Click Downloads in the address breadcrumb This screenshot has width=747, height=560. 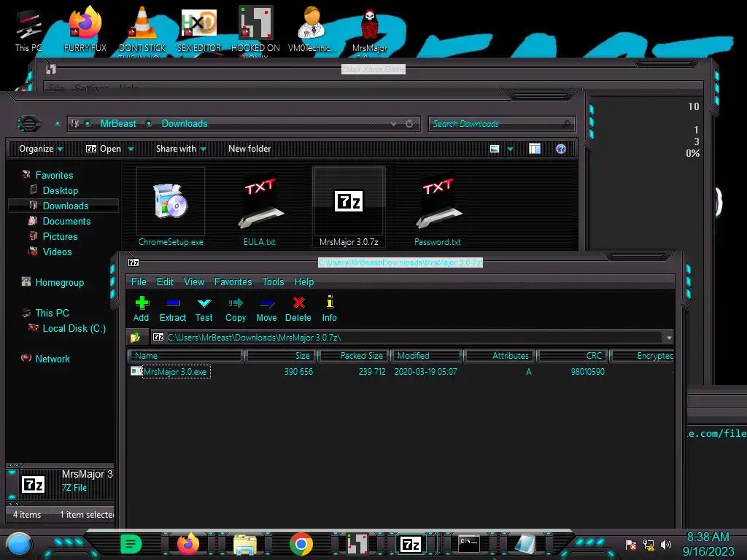185,124
